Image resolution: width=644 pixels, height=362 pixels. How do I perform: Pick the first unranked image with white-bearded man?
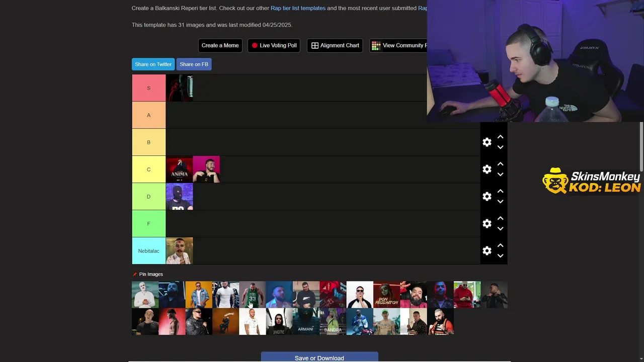pos(145,295)
